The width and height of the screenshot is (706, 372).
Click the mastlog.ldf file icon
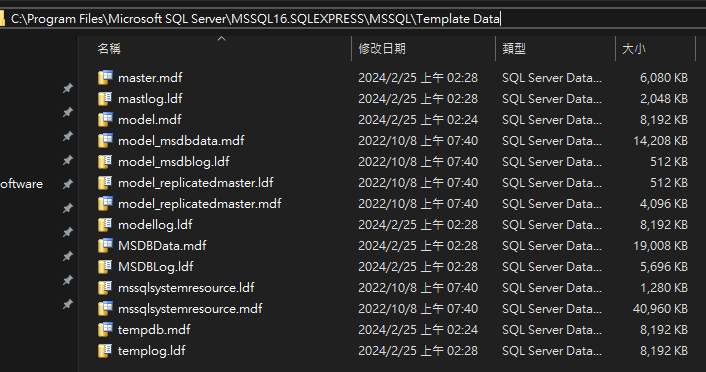pos(105,99)
